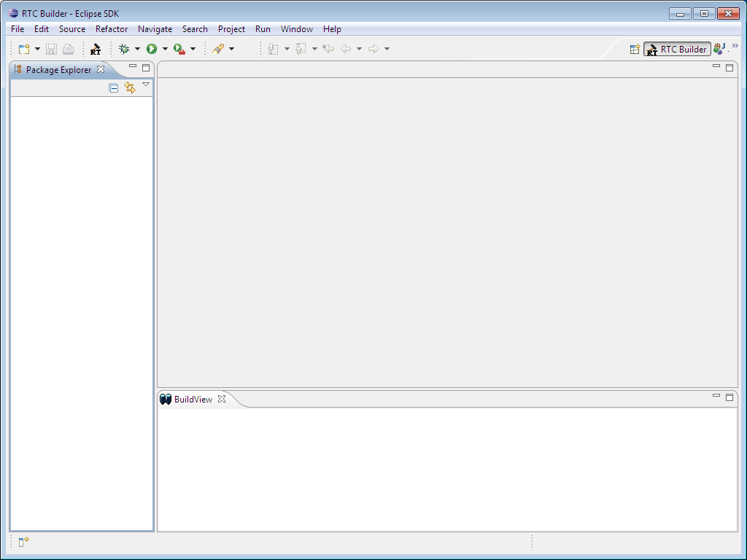The image size is (747, 560).
Task: Click the Print icon in the toolbar
Action: 69,49
